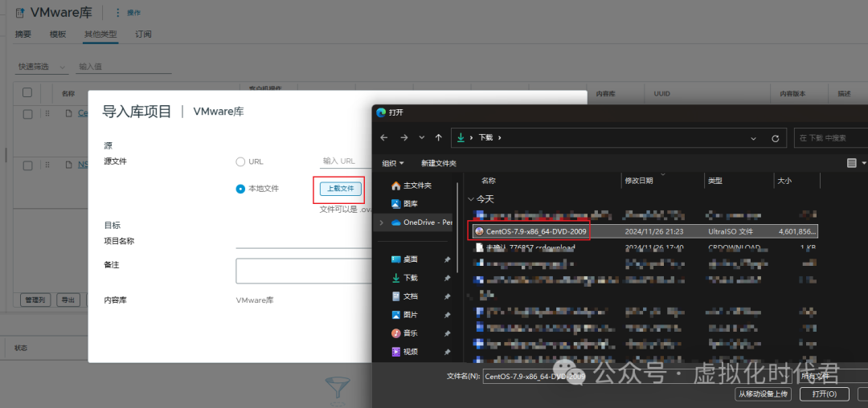The image size is (868, 408).
Task: Select the 其他类型 tab
Action: click(100, 35)
